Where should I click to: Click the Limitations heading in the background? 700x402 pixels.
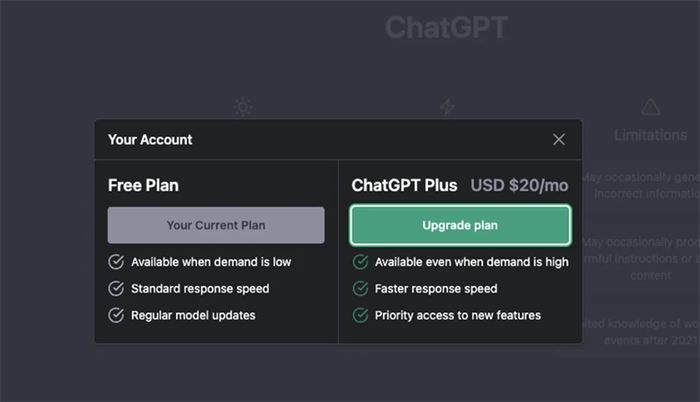651,135
